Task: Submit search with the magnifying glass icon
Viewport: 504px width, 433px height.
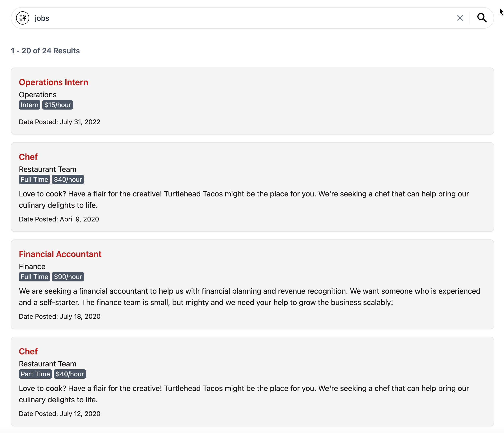Action: coord(482,18)
